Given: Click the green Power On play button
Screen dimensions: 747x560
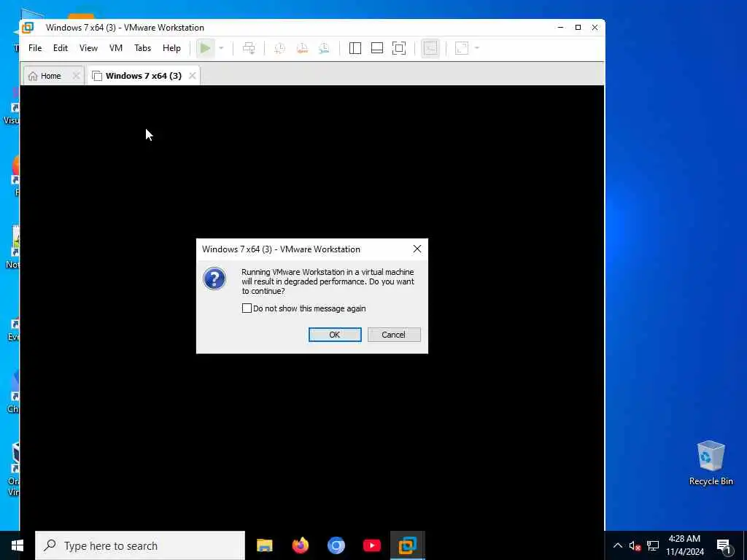Looking at the screenshot, I should pyautogui.click(x=205, y=48).
